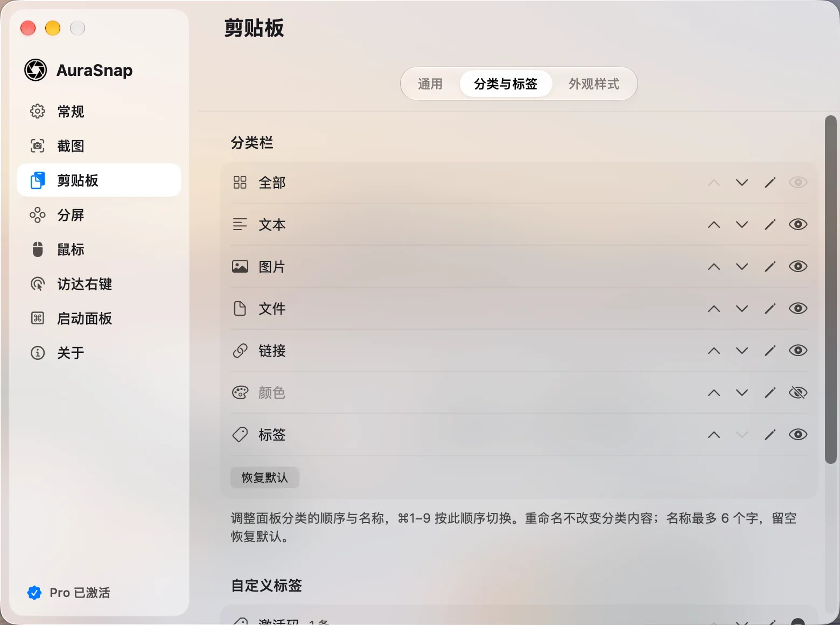Click the yellow minimize window button
The image size is (840, 625).
53,28
